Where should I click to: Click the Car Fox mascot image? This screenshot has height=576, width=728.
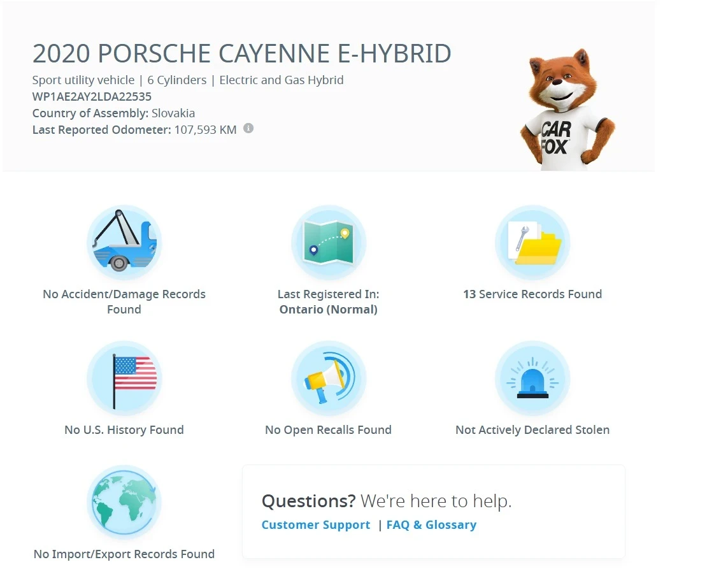click(567, 109)
